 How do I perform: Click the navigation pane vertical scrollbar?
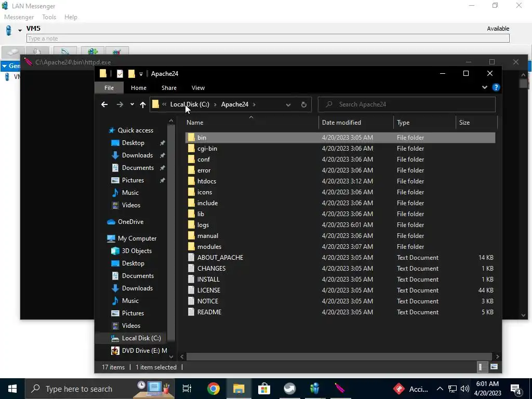point(171,232)
